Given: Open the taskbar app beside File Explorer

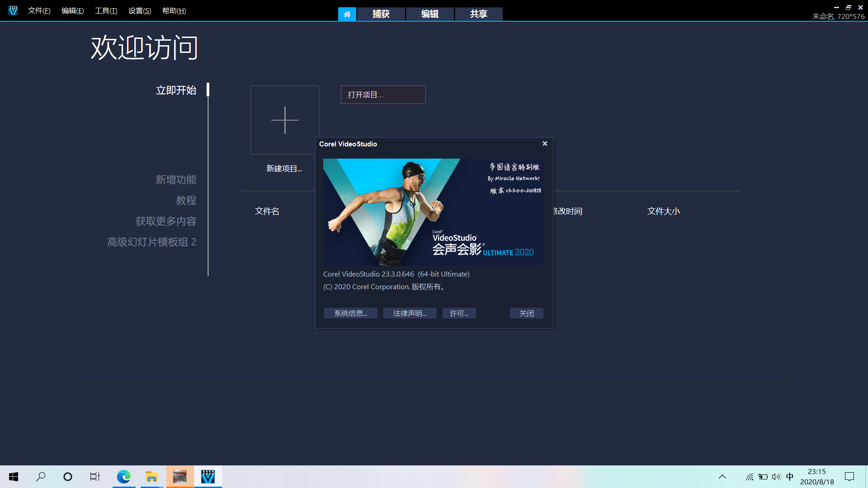Looking at the screenshot, I should tap(180, 477).
